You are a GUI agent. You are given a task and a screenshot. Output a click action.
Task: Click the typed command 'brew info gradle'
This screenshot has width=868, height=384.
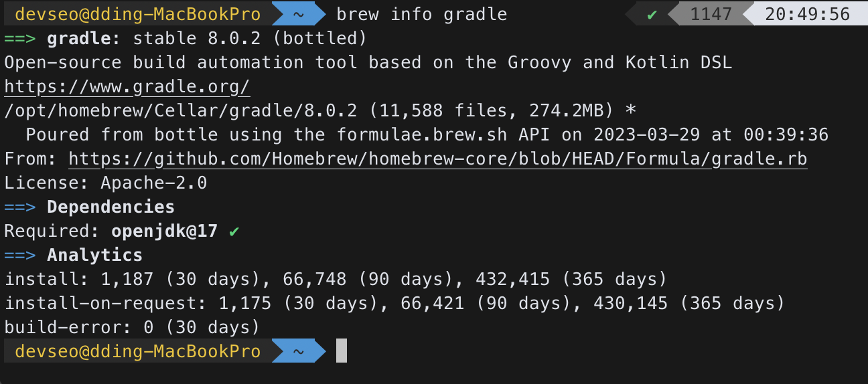(x=421, y=14)
